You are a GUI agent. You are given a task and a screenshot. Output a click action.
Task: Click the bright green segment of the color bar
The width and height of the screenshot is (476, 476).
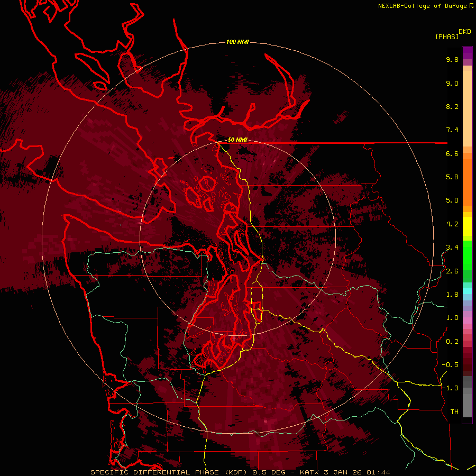tap(467, 255)
